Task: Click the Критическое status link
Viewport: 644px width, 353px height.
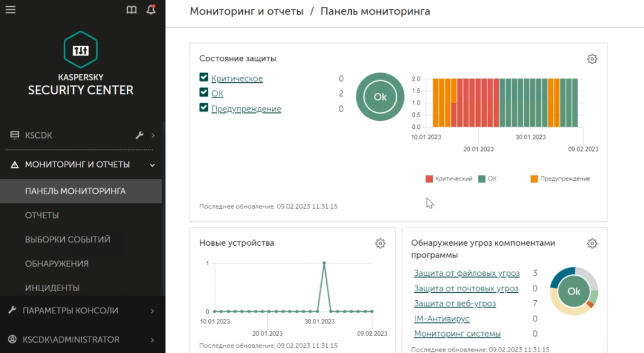Action: point(237,78)
